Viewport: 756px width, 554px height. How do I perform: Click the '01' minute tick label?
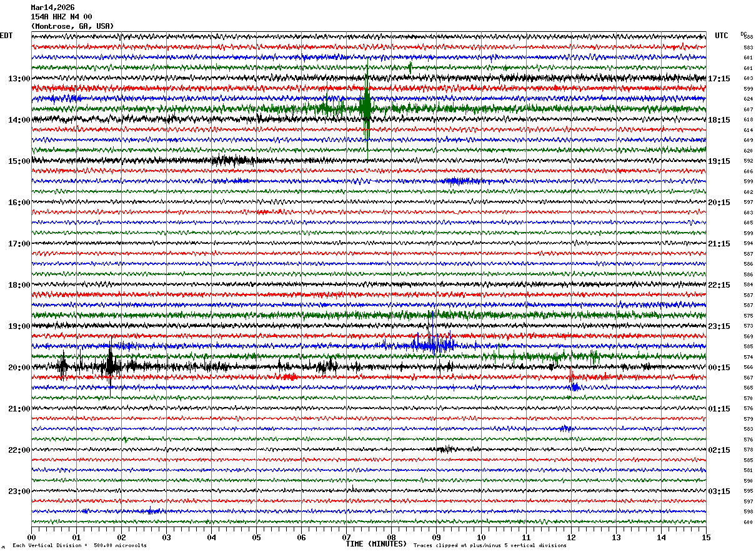(76, 537)
